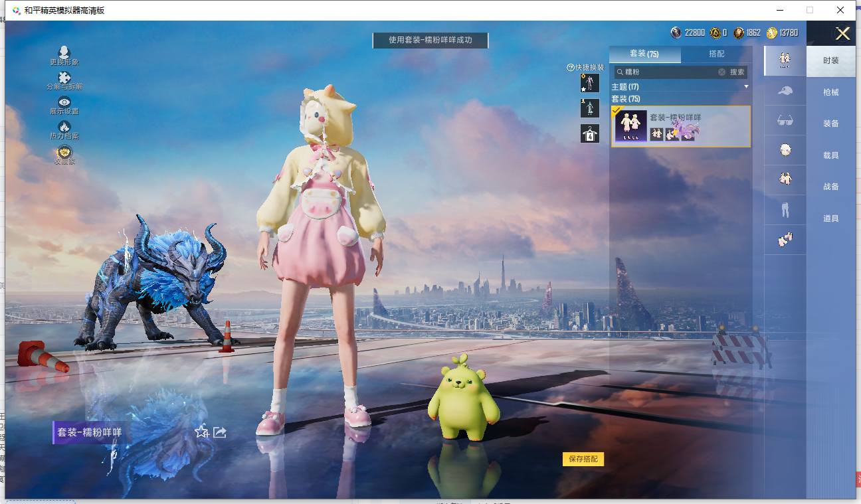The height and width of the screenshot is (504, 861).
Task: Select the second quick-change outfit slot
Action: click(x=589, y=108)
